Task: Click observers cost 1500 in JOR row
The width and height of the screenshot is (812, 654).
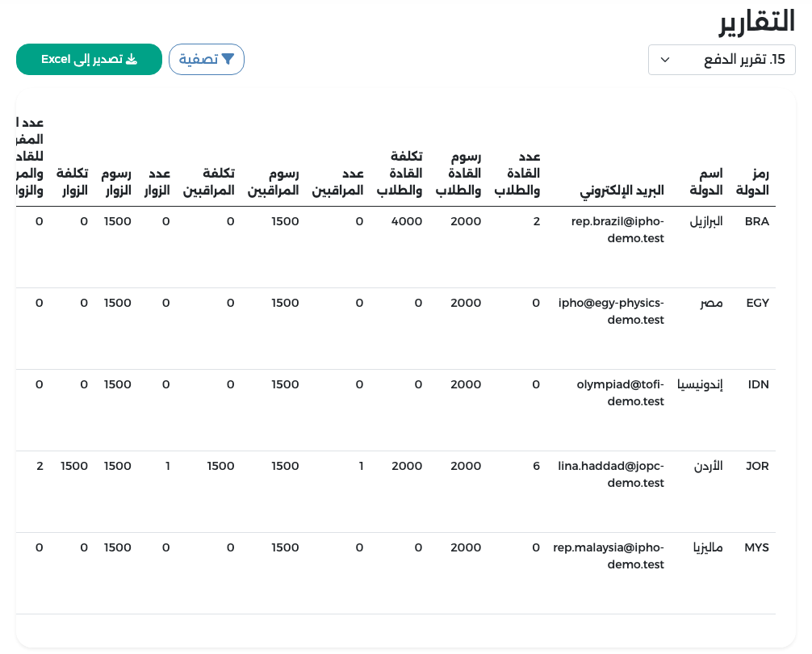Action: pyautogui.click(x=220, y=466)
